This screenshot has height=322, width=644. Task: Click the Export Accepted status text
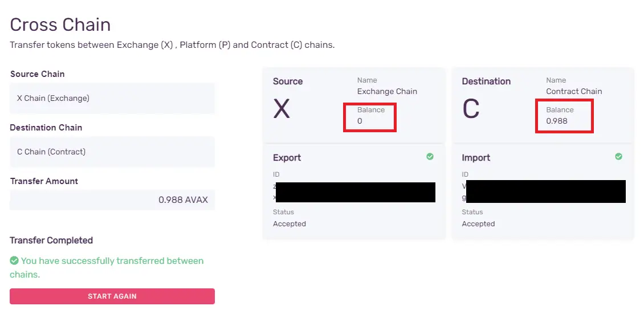pos(290,224)
